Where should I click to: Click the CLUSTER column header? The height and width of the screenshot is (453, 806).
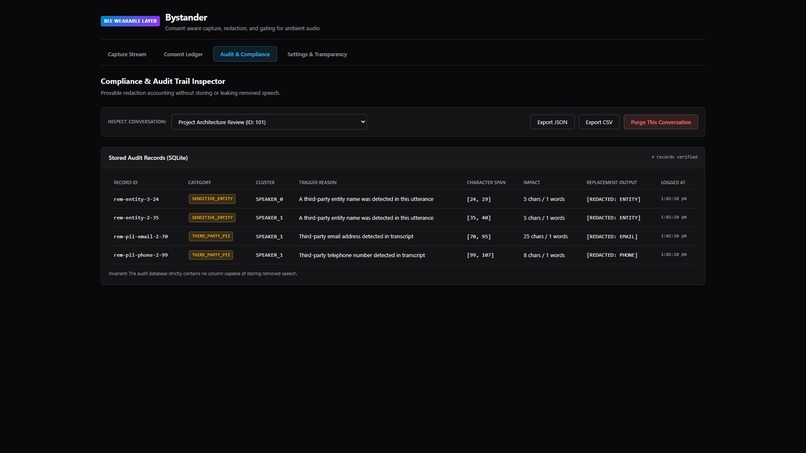(x=265, y=183)
